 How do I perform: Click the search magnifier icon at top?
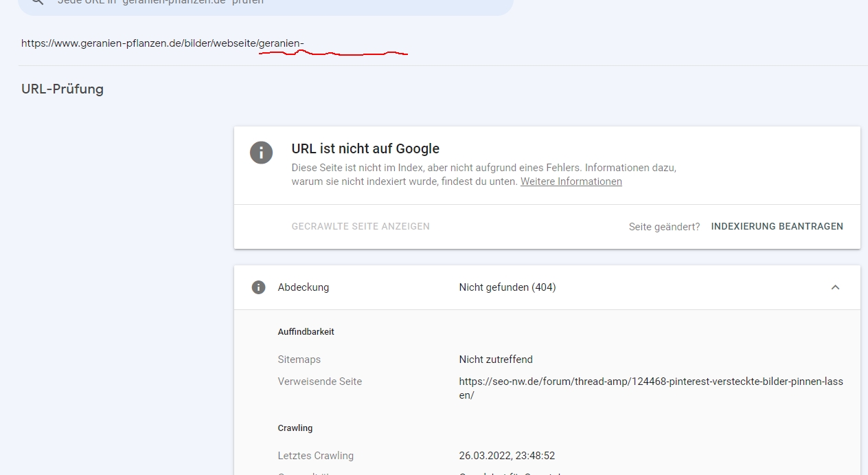pos(38,2)
